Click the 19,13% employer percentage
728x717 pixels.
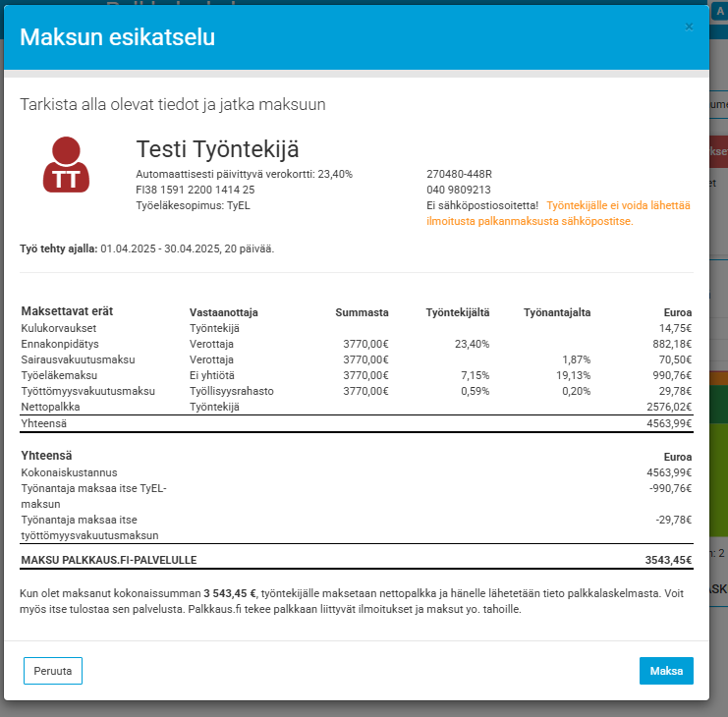tap(574, 375)
